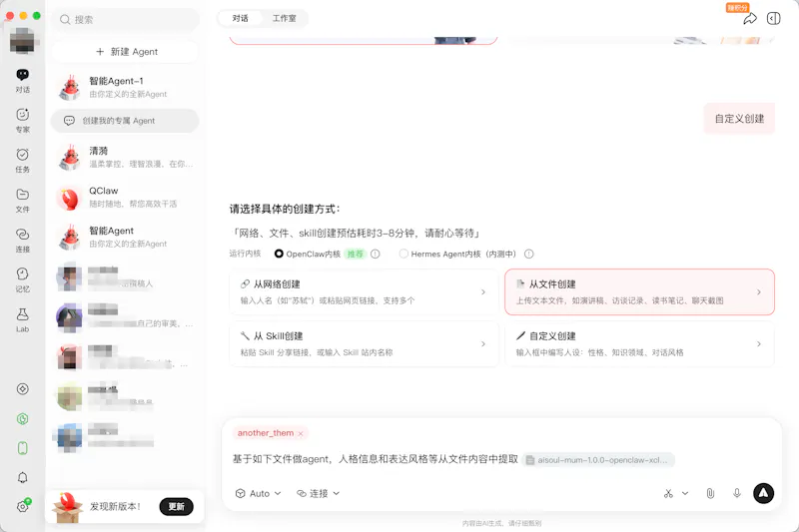The image size is (799, 532).
Task: Open the 连接 connections sidebar icon
Action: (x=22, y=241)
